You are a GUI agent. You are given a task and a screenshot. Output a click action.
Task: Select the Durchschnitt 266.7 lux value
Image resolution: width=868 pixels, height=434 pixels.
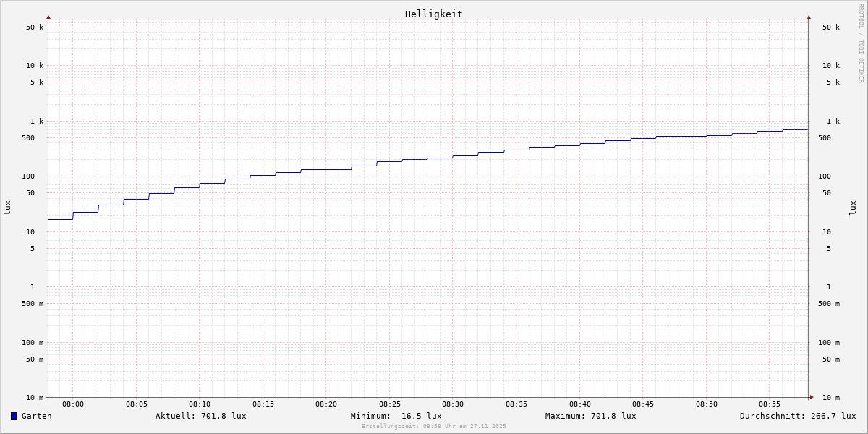pyautogui.click(x=797, y=416)
